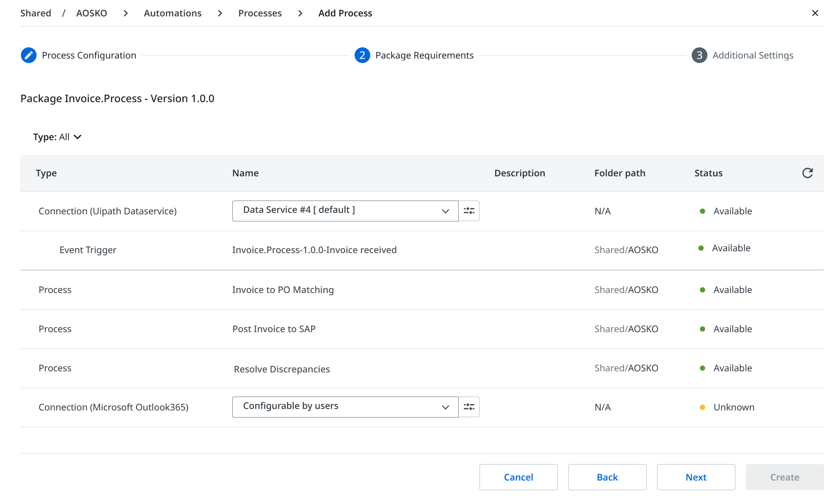
Task: Click Shared/AOSKO path for Event Trigger
Action: tap(626, 250)
